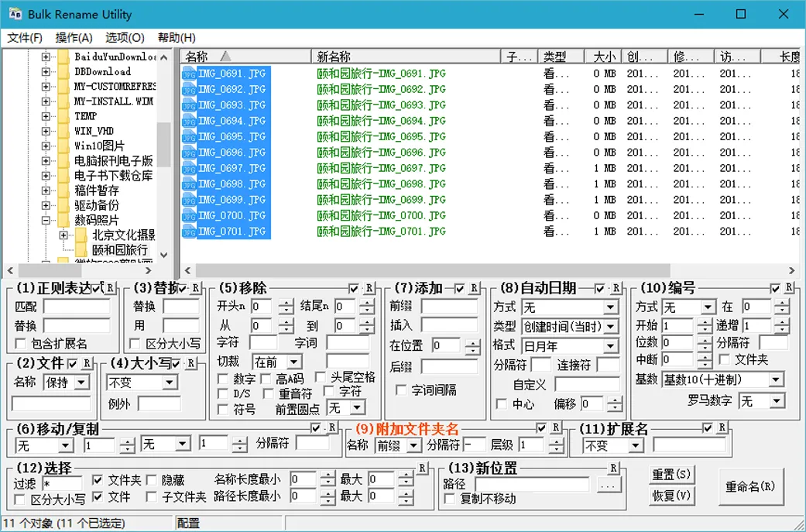Click the JPG icon of IMG_0695.JPG
Screen dimensions: 806x532
[x=189, y=137]
